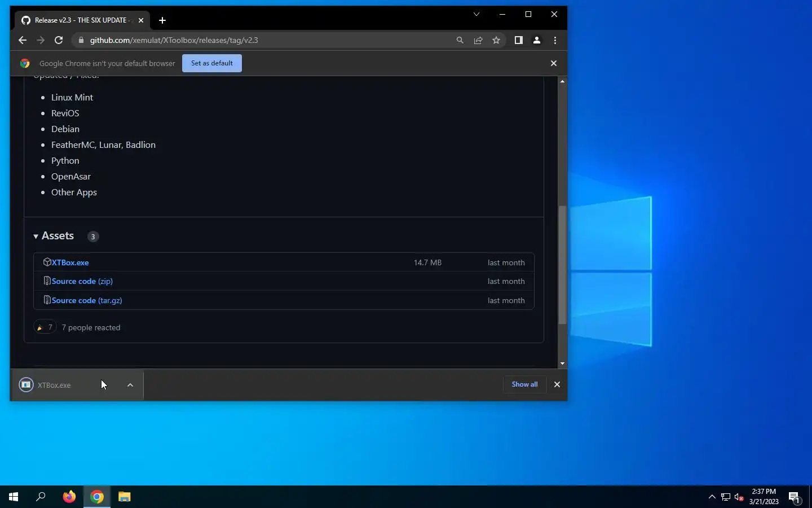Launch Firefox from the taskbar
The image size is (812, 508).
(x=69, y=497)
